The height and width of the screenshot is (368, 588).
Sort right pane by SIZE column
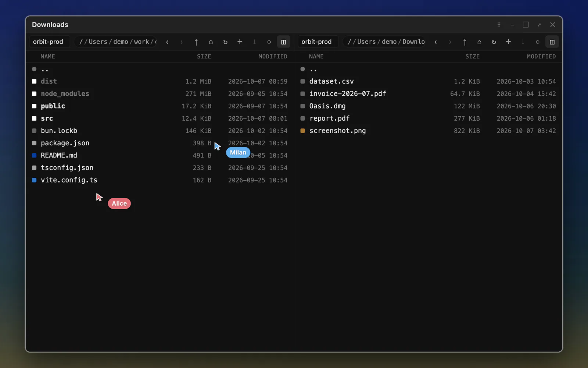(x=473, y=56)
